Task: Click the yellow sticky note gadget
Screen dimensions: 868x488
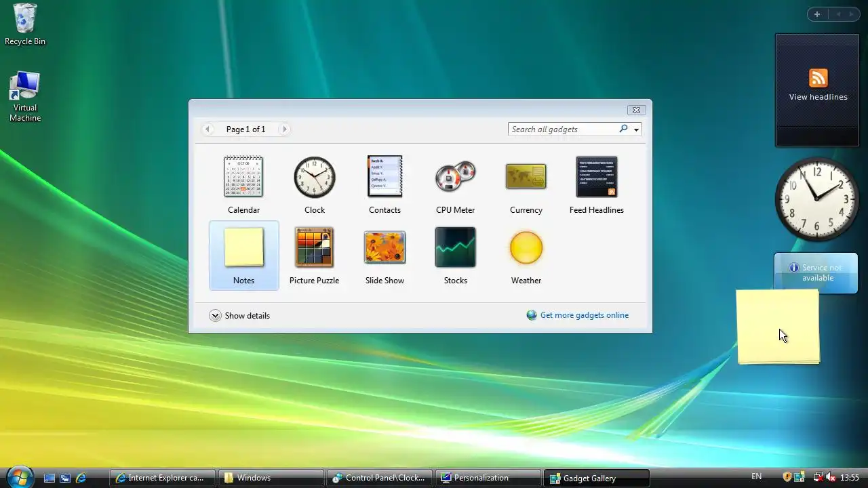Action: pyautogui.click(x=778, y=327)
